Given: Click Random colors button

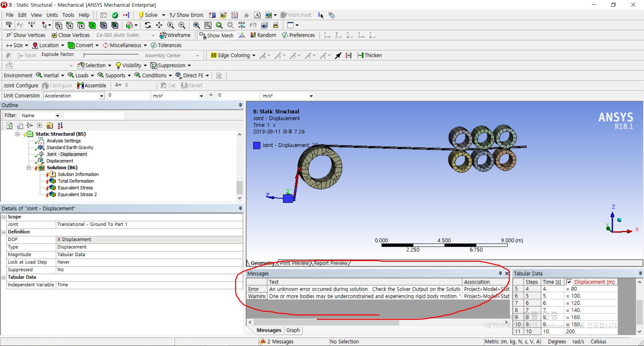Looking at the screenshot, I should (263, 35).
